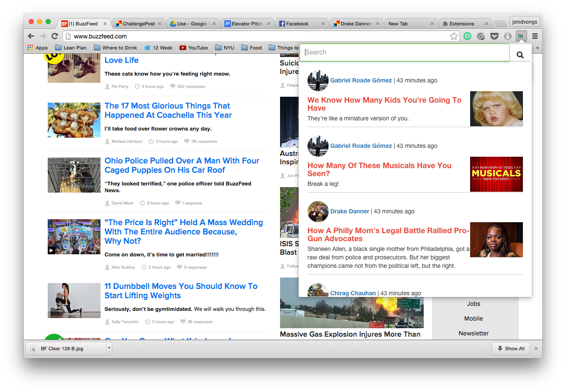Image resolution: width=566 pixels, height=392 pixels.
Task: Click the comment icon beside 302 responses
Action: (172, 86)
